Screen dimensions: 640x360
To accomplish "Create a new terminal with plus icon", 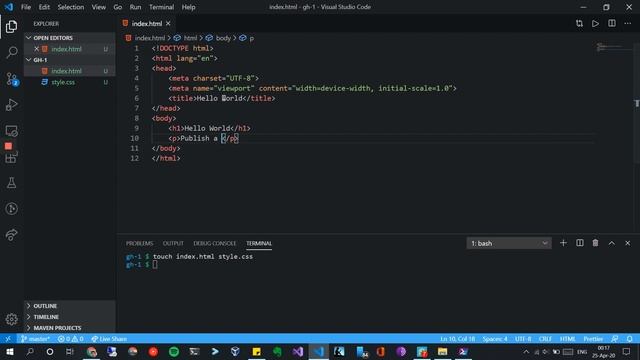I will [x=563, y=243].
